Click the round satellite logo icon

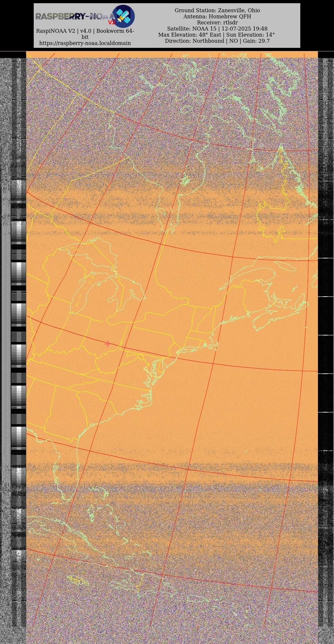123,16
